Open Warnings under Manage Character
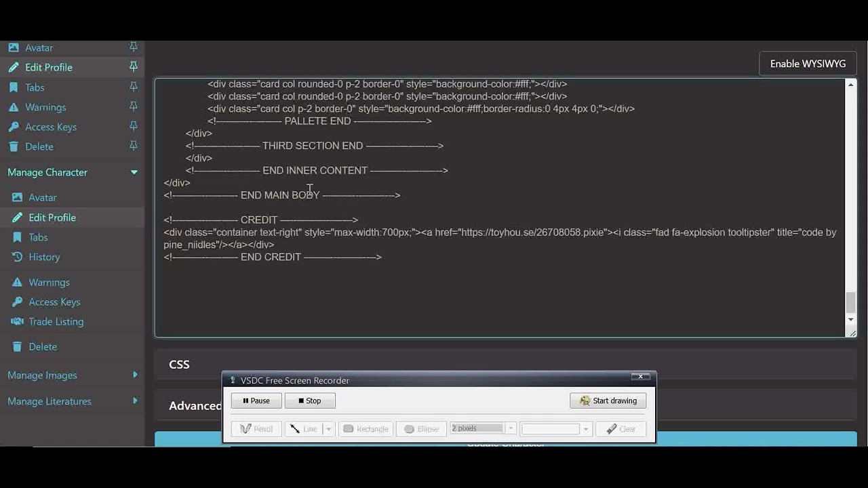 (x=49, y=282)
